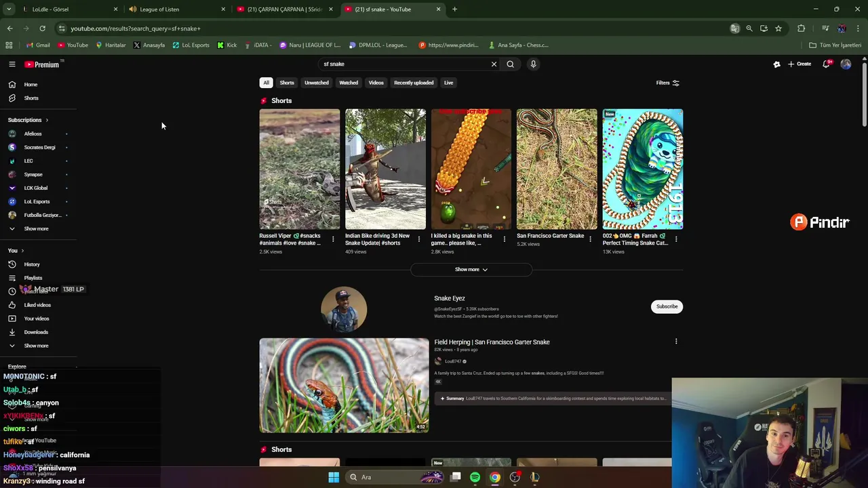
Task: Click the taskbar Ara search box
Action: tap(393, 477)
